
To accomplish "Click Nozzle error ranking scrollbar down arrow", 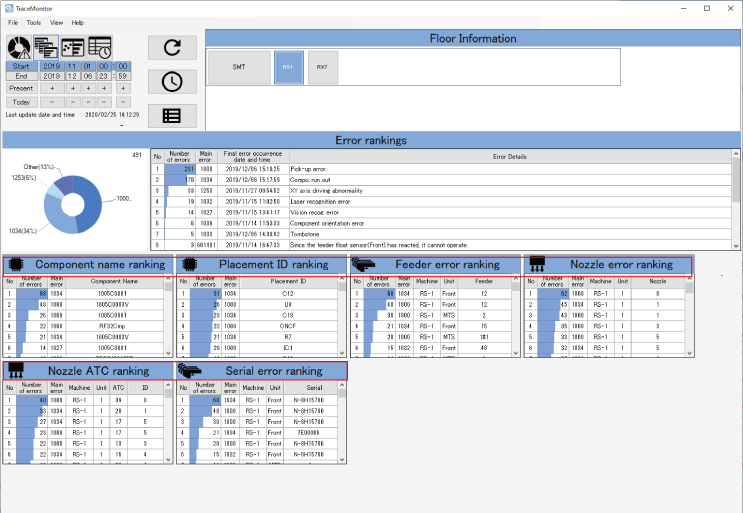I will (690, 353).
